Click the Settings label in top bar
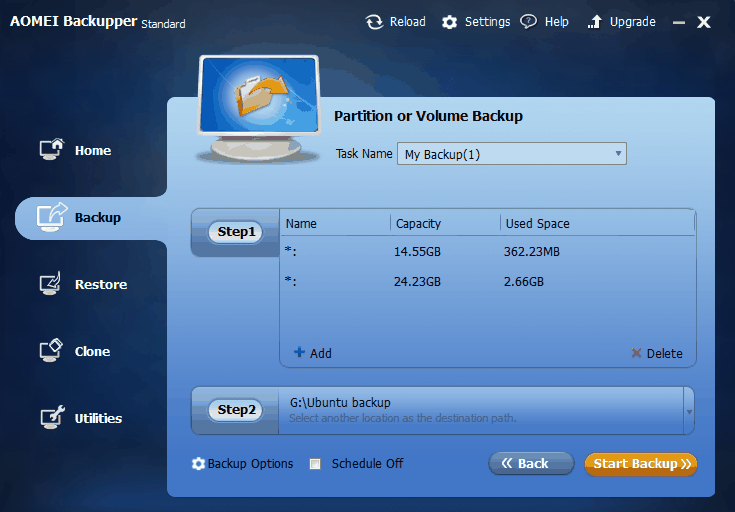 pos(487,22)
